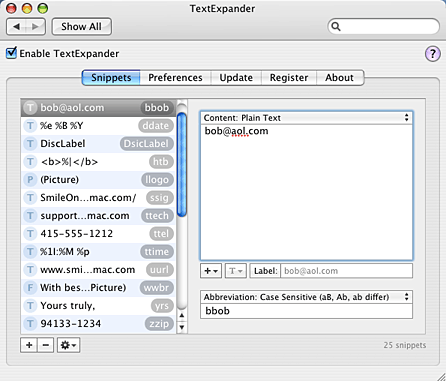This screenshot has width=446, height=381.
Task: Open the help question mark button
Action: pyautogui.click(x=433, y=54)
